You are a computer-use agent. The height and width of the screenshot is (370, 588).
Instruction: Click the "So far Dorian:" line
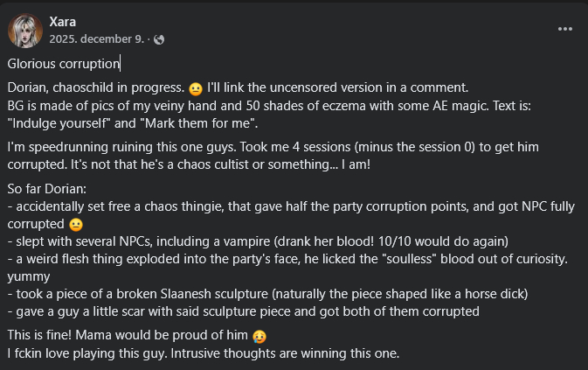49,190
